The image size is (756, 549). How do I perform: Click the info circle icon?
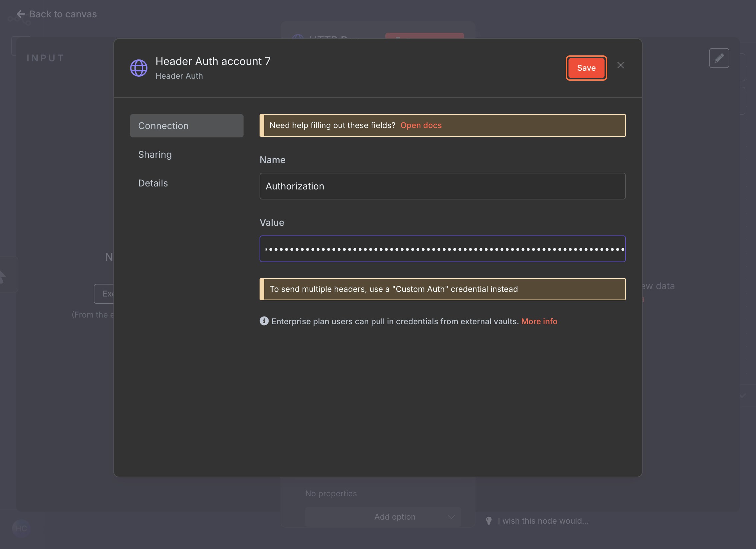(x=264, y=321)
